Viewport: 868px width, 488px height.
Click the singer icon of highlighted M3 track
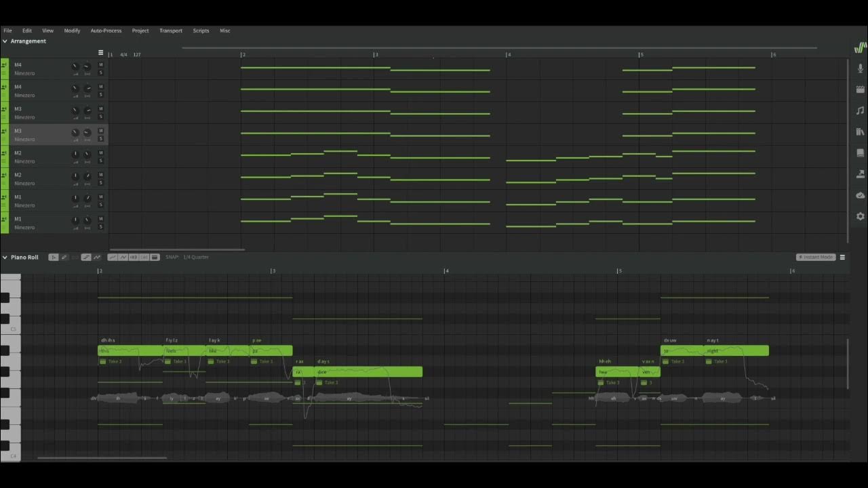[4, 131]
